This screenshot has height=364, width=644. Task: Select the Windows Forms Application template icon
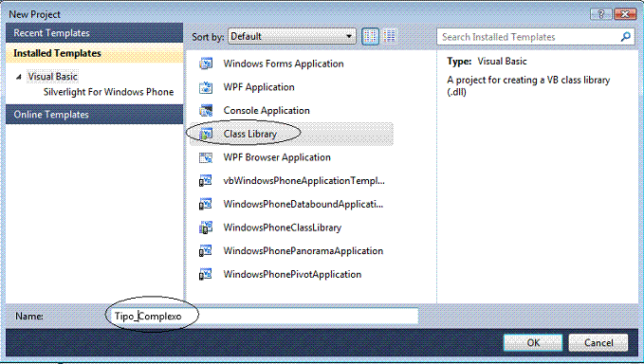[x=206, y=64]
